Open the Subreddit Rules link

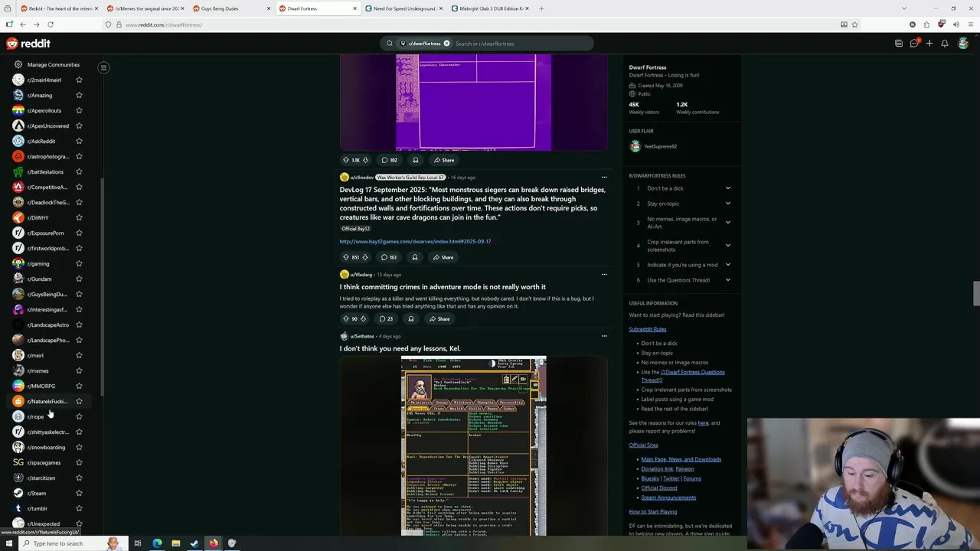point(648,329)
